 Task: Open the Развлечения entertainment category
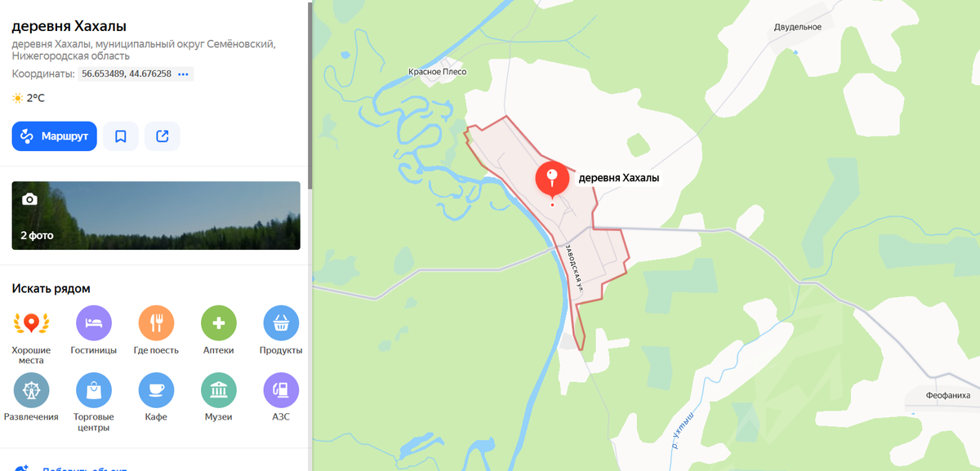coord(31,390)
